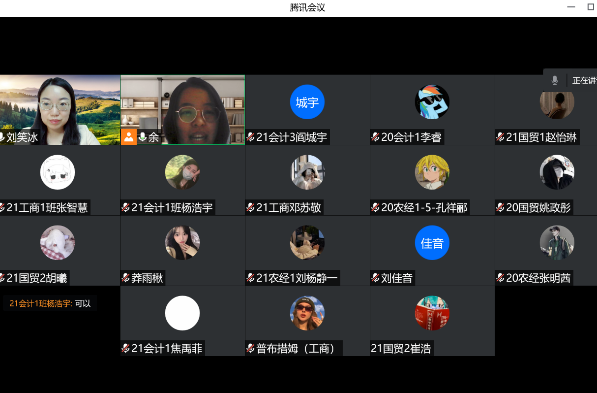Viewport: 597px width, 393px height.
Task: Select 刘笑冰's video tile
Action: (x=60, y=110)
